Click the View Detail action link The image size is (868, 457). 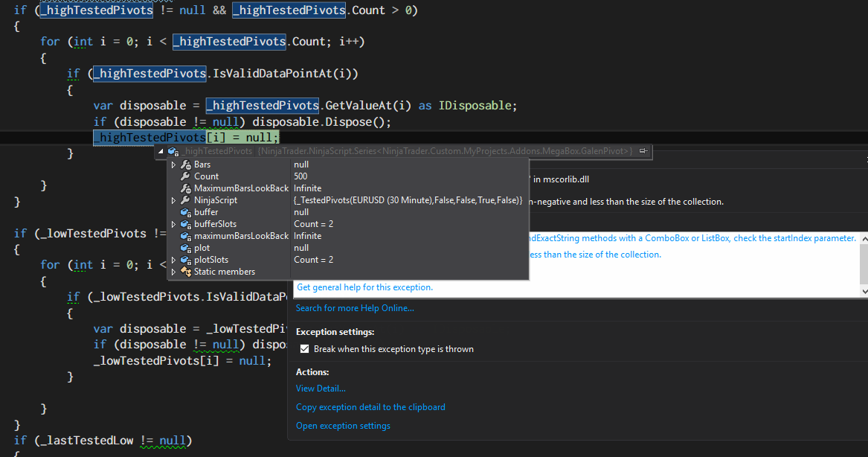(x=321, y=389)
